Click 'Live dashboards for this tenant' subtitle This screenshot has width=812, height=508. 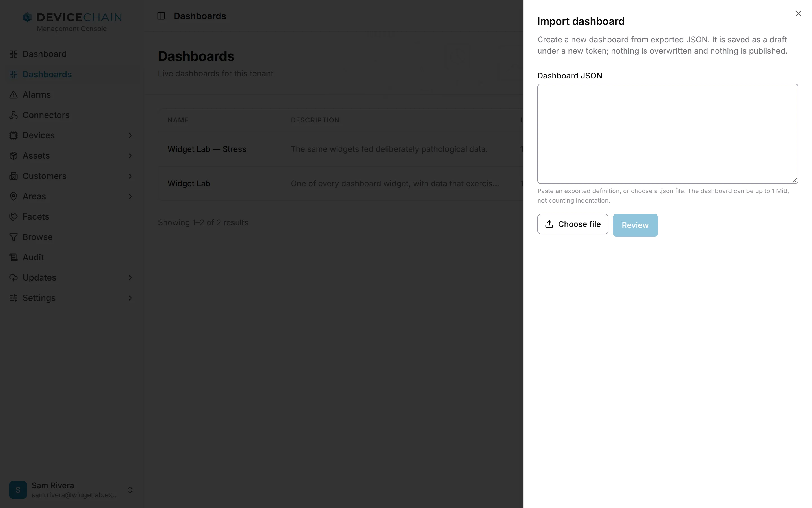click(x=215, y=74)
